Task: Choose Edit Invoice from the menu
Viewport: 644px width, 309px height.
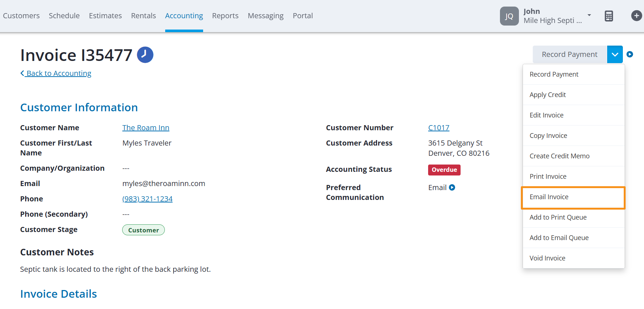Action: tap(574, 115)
